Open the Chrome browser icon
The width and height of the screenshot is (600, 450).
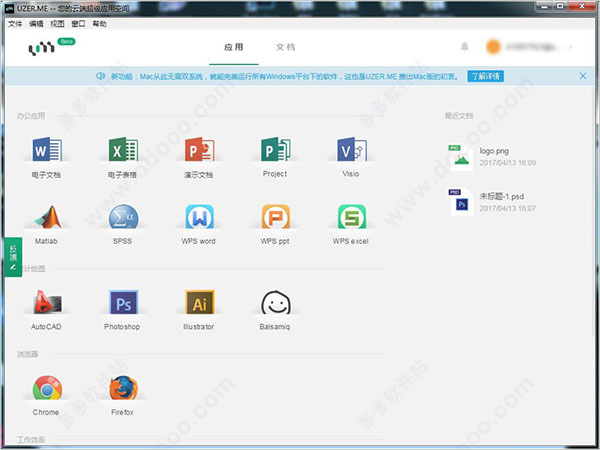coord(47,388)
